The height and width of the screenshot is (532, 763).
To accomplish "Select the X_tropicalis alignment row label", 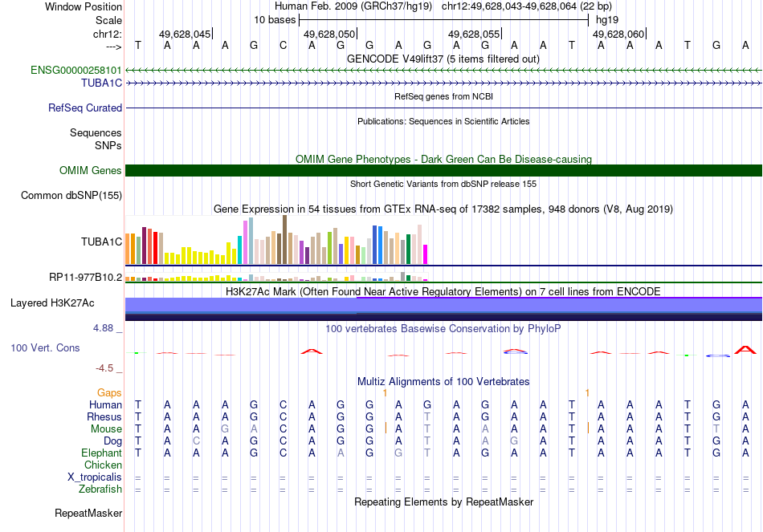I will tap(95, 477).
